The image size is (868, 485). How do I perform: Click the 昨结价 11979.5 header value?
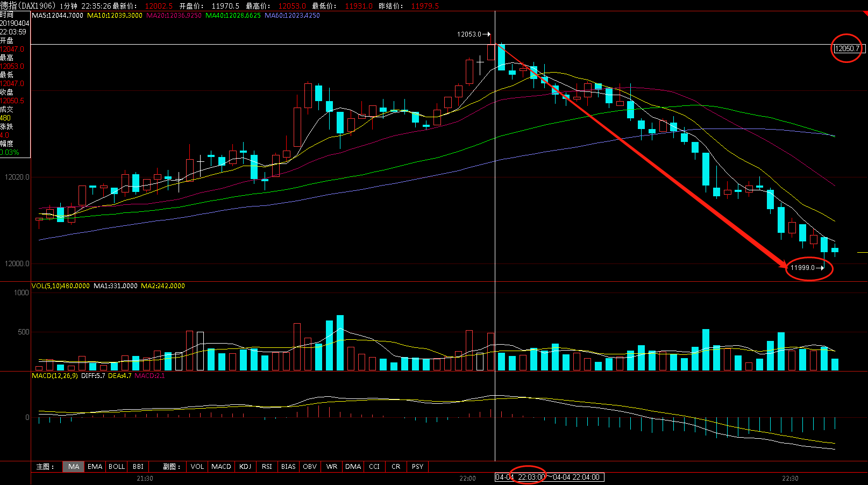click(425, 6)
